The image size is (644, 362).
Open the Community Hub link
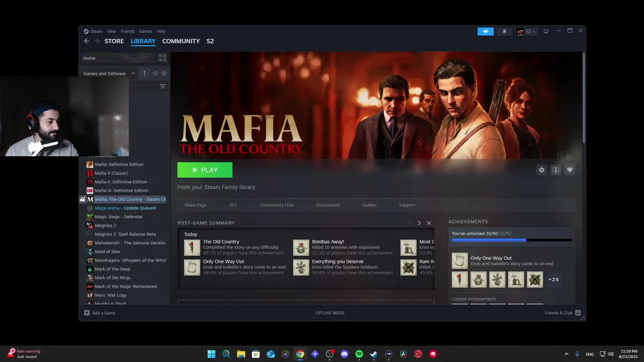click(x=276, y=205)
